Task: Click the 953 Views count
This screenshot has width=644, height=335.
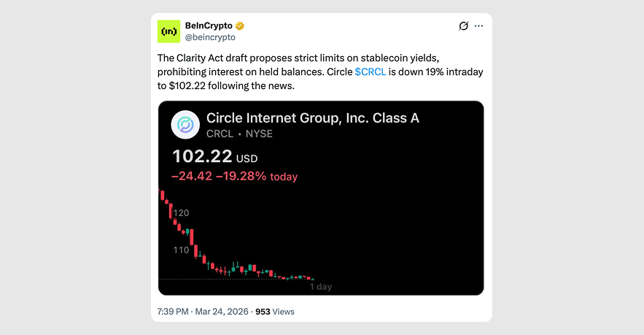Action: tap(274, 312)
